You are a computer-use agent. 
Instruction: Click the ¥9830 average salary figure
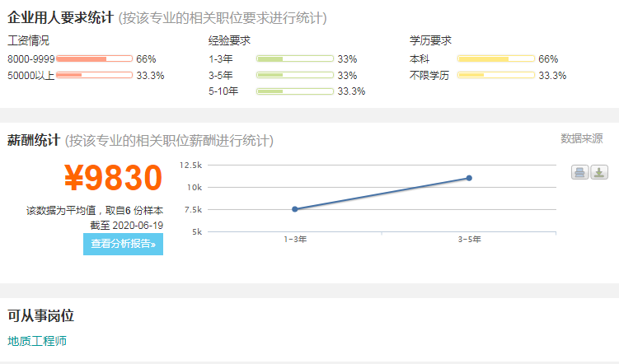113,178
